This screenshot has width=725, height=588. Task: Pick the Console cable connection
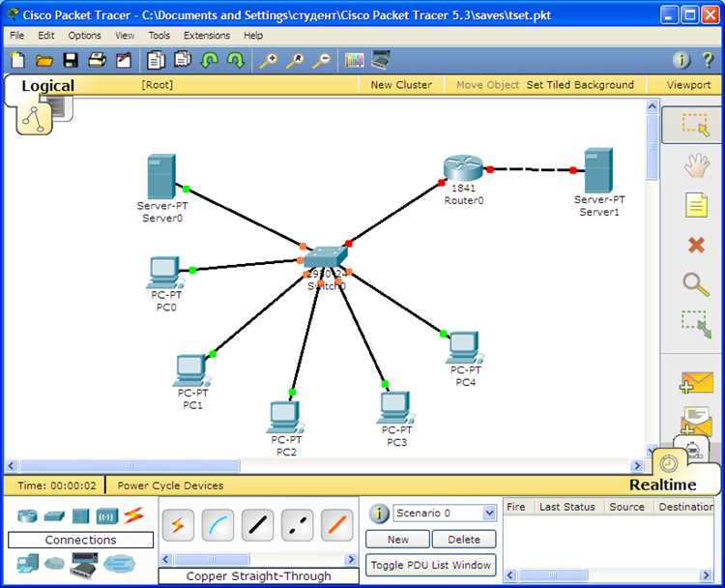(x=217, y=525)
